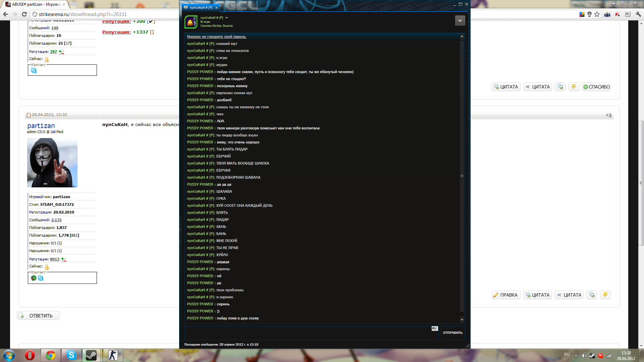Open the message count 2,135 link
The width and height of the screenshot is (644, 362).
(x=56, y=220)
